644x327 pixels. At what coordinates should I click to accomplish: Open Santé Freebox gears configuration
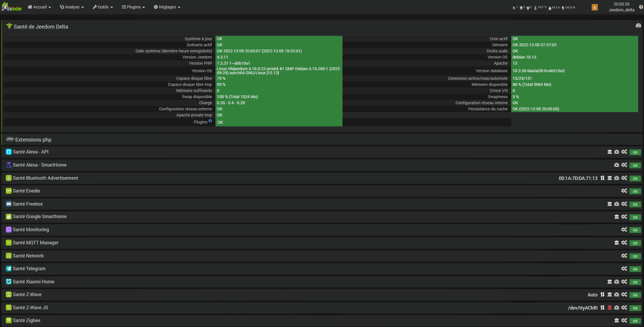(624, 204)
